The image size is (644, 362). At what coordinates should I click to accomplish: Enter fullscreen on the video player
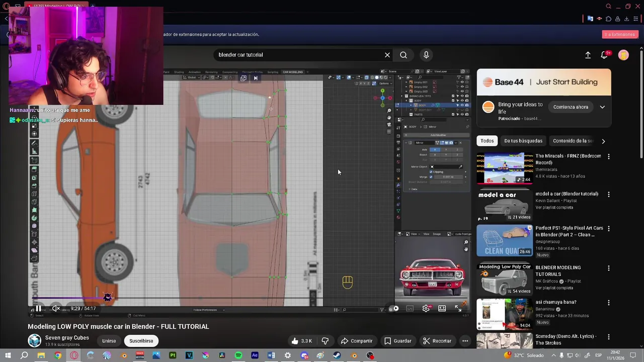click(458, 308)
